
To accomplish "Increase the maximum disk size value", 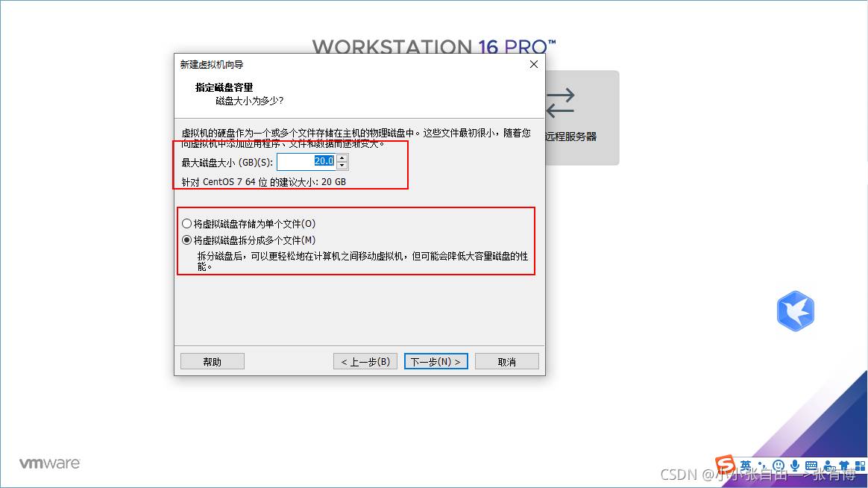I will tap(342, 157).
